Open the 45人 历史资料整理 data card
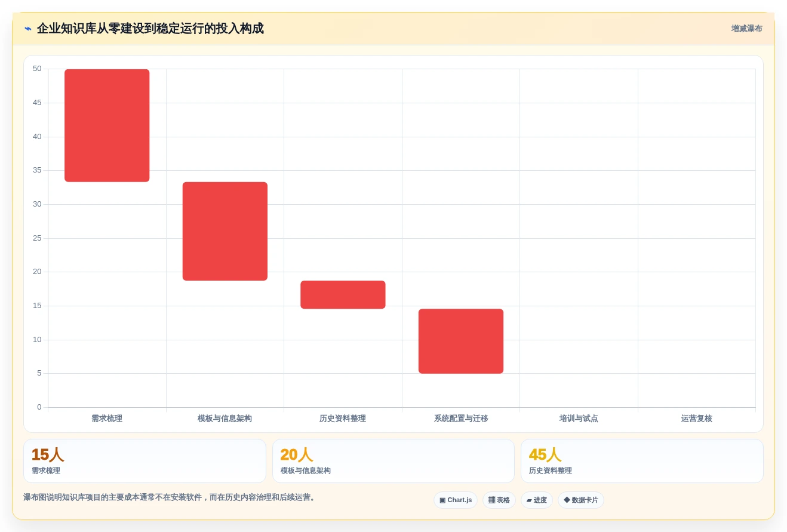The width and height of the screenshot is (787, 532). click(x=642, y=461)
